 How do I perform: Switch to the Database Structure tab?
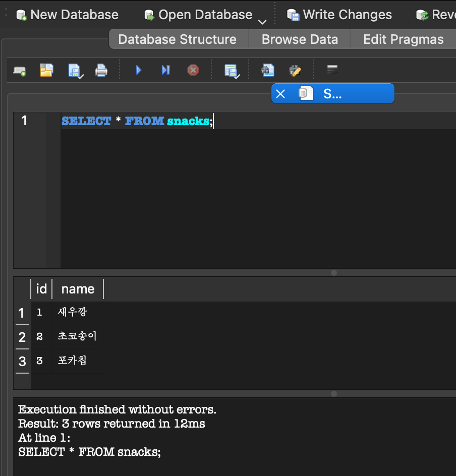(177, 39)
